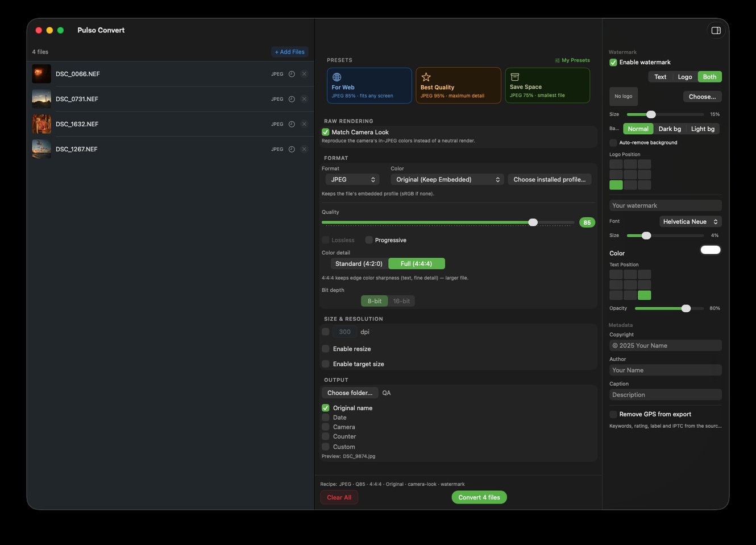Select the Best Quality star preset
Image resolution: width=756 pixels, height=545 pixels.
458,86
